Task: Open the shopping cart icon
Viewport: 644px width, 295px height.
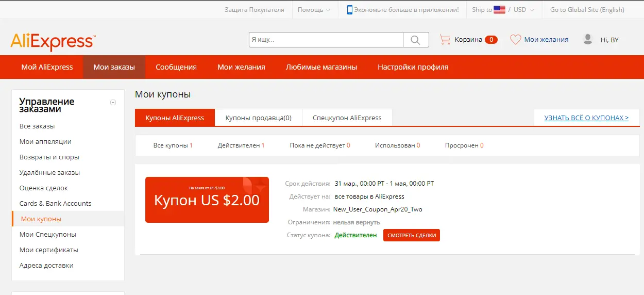Action: coord(445,39)
